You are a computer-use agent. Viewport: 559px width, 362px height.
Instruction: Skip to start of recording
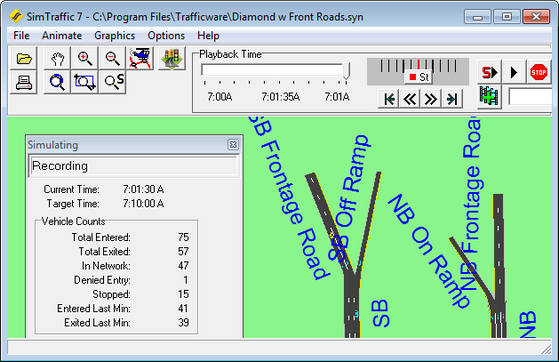(x=389, y=99)
